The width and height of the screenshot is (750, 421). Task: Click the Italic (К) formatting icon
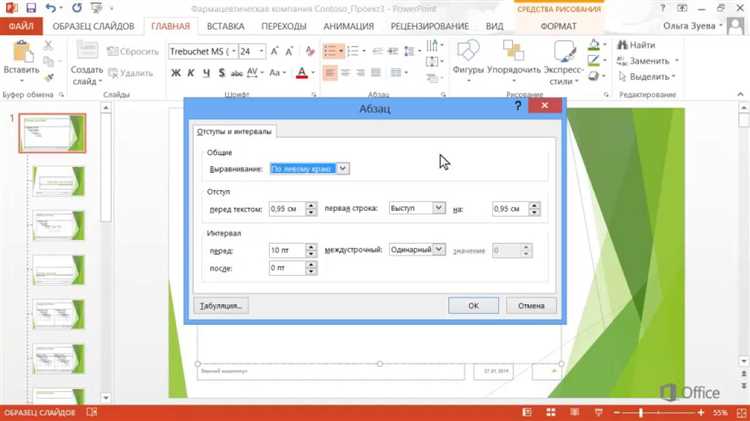click(x=191, y=73)
